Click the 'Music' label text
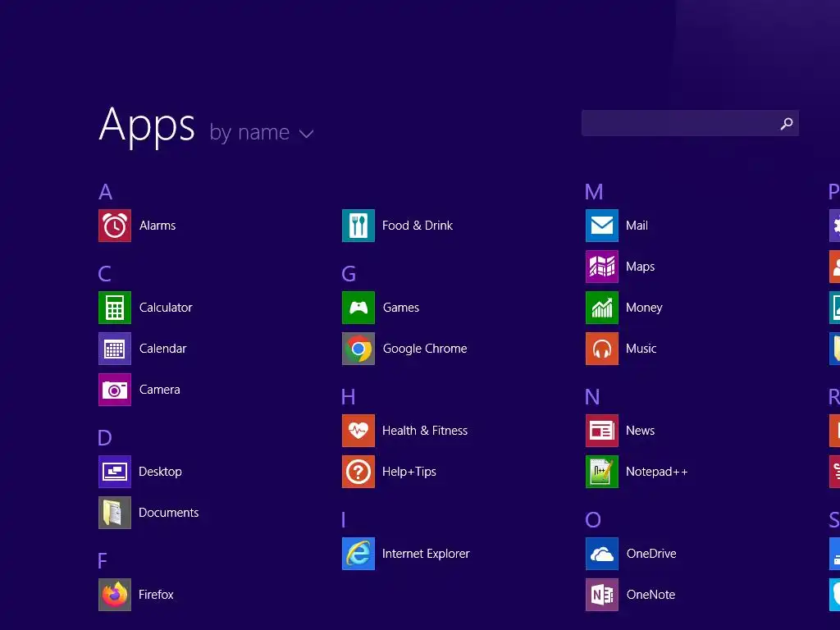The height and width of the screenshot is (630, 840). coord(641,349)
